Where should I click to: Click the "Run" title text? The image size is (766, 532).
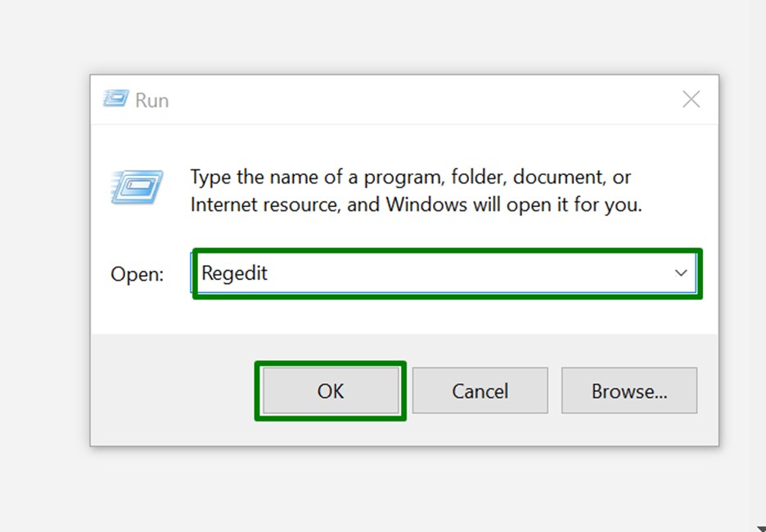(151, 100)
